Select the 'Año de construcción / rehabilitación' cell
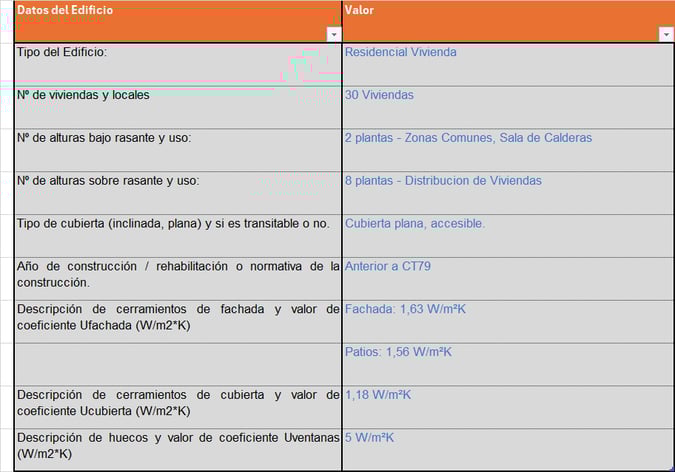Screen dimensions: 675x472 (x=178, y=279)
